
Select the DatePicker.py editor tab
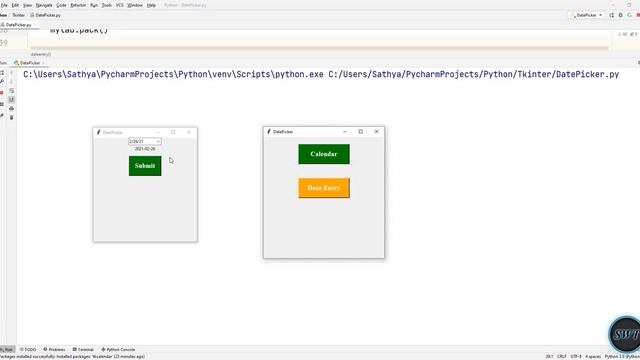click(x=18, y=25)
